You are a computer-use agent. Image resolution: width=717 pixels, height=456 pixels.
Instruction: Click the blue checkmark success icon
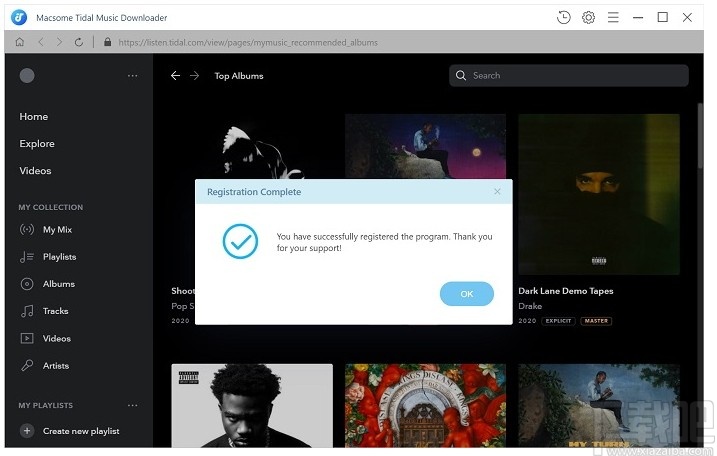tap(240, 241)
